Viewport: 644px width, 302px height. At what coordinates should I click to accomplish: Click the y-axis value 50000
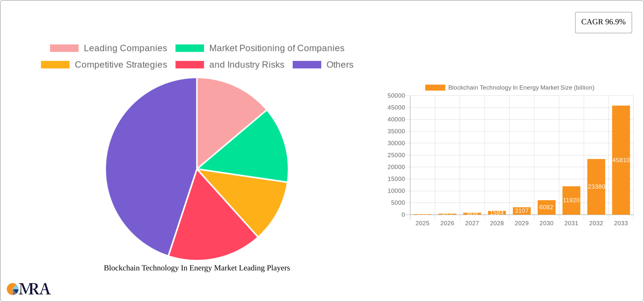[396, 96]
